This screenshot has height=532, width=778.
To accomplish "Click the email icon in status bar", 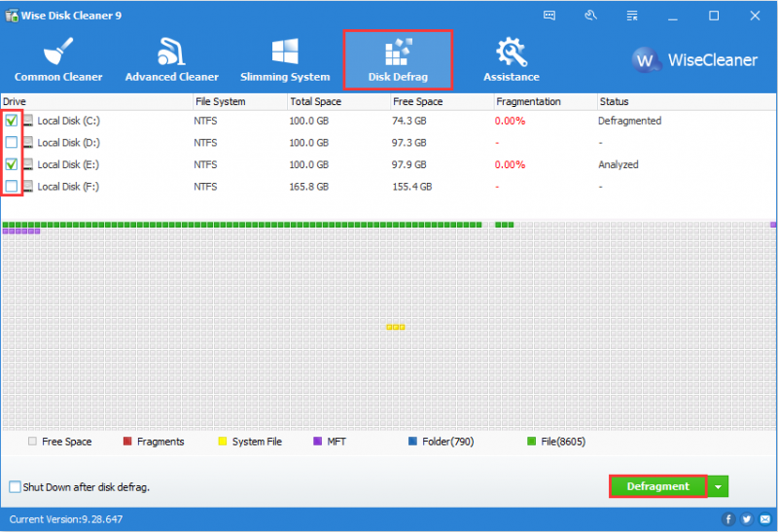I will pyautogui.click(x=765, y=519).
